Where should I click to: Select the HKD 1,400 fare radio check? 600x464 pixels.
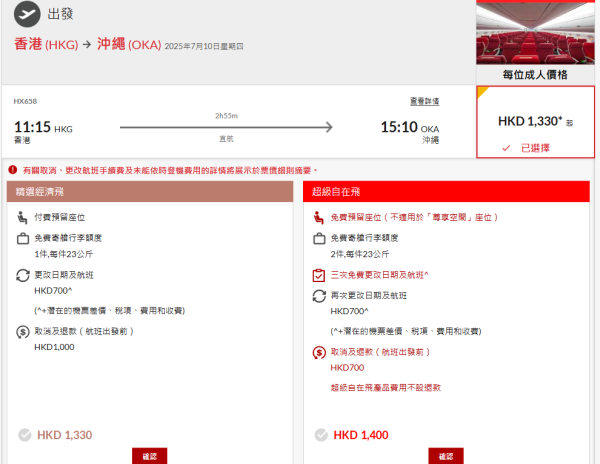point(321,435)
